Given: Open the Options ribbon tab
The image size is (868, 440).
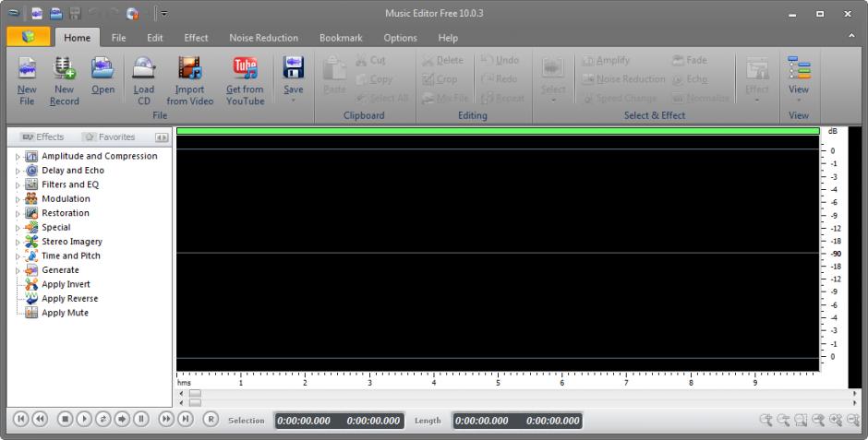Looking at the screenshot, I should coord(400,38).
